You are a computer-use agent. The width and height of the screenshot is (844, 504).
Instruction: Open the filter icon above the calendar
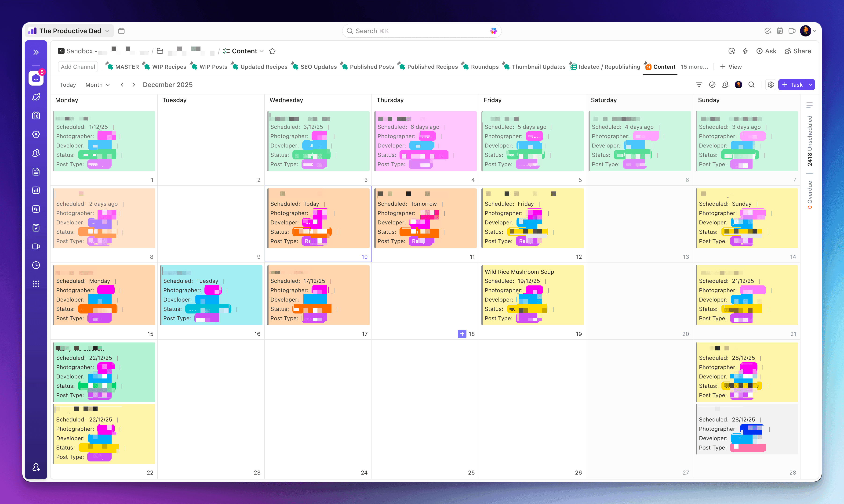(x=698, y=85)
